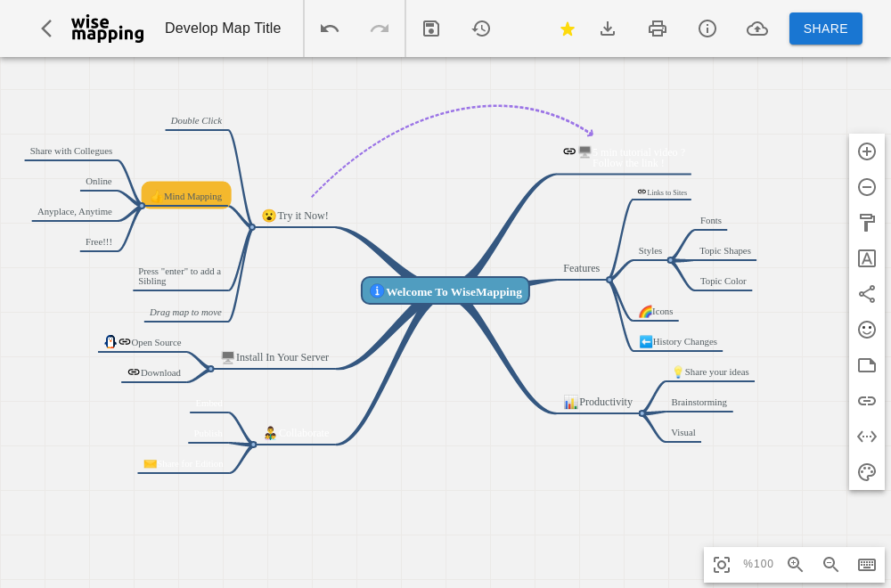
Task: Click the Links to Sites chain icon
Action: click(642, 192)
